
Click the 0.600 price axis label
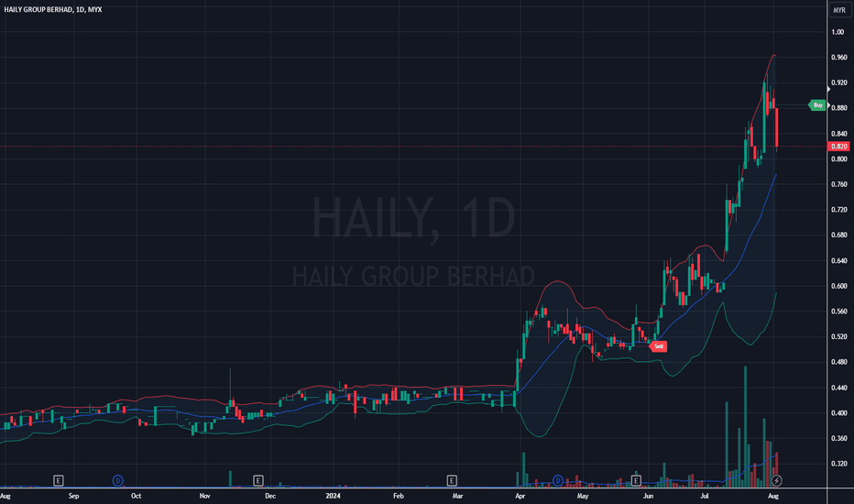(838, 286)
